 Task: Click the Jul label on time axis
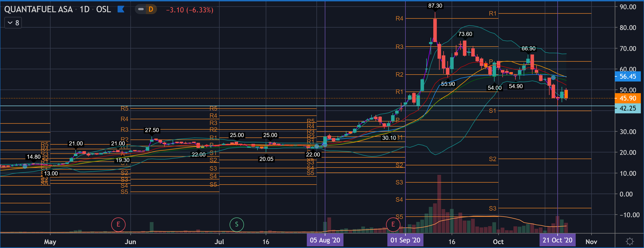click(x=219, y=242)
